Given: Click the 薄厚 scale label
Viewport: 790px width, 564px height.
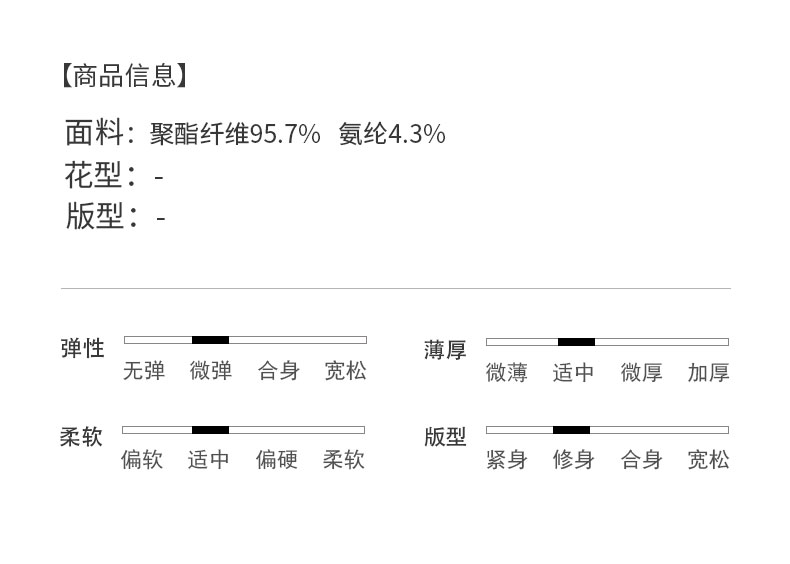Looking at the screenshot, I should click(x=445, y=350).
